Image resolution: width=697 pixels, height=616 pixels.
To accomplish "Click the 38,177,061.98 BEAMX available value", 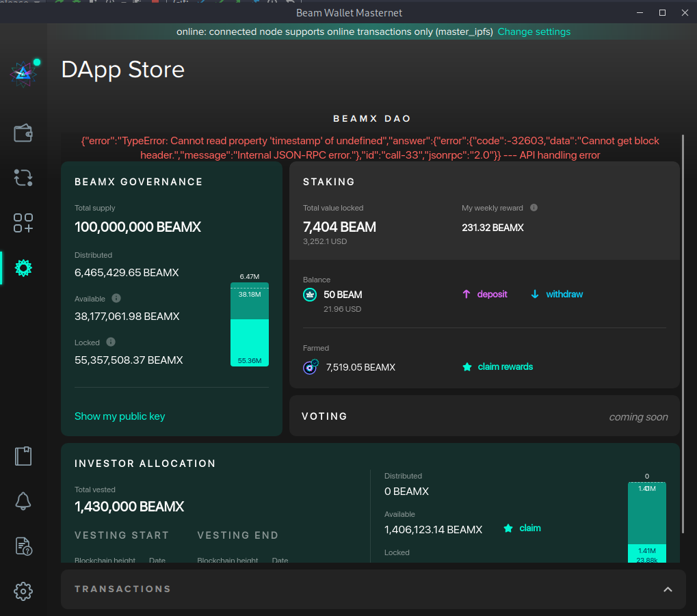I will pyautogui.click(x=127, y=317).
